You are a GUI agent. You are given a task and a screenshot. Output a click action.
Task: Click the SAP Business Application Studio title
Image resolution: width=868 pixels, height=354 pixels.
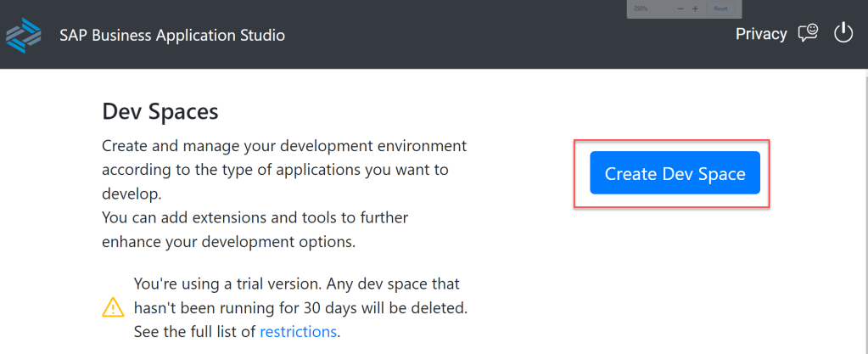[172, 35]
